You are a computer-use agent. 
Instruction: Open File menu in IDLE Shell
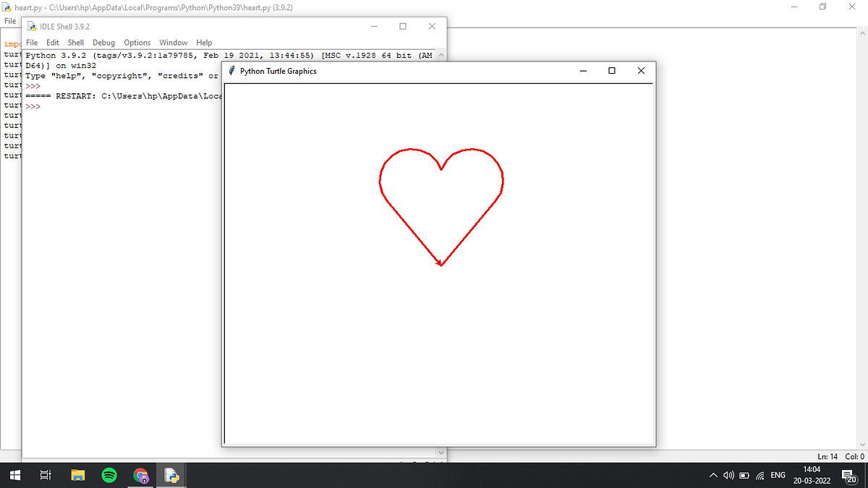coord(32,43)
